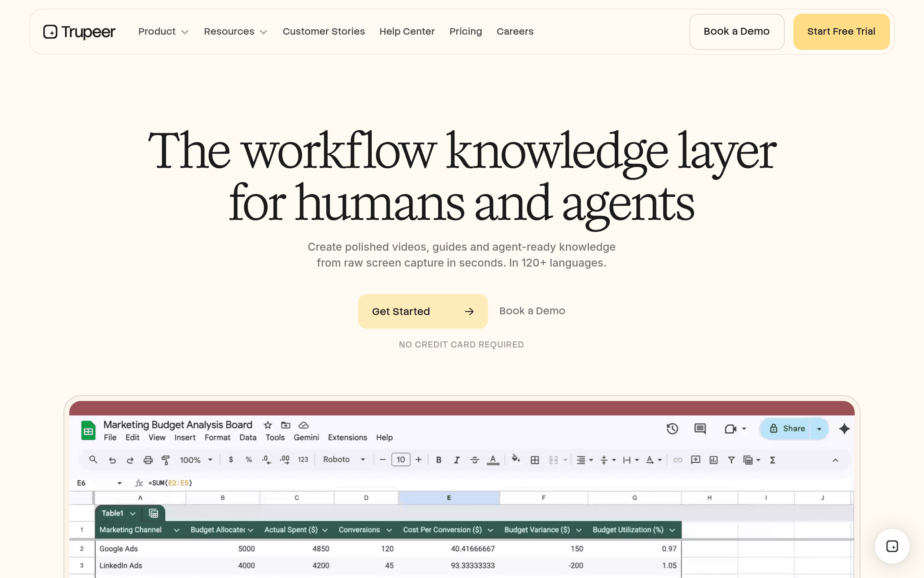Click the search menus magnifier icon
Image resolution: width=924 pixels, height=578 pixels.
[x=93, y=460]
